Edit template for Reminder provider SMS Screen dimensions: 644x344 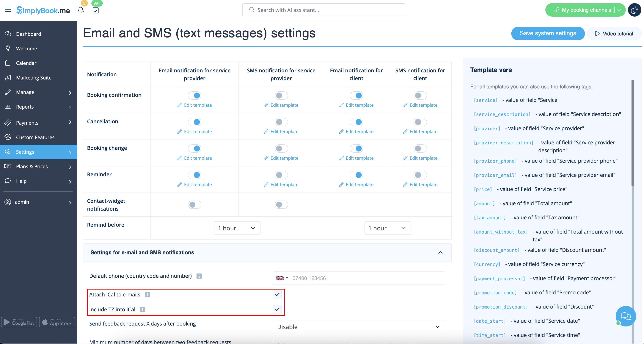281,185
